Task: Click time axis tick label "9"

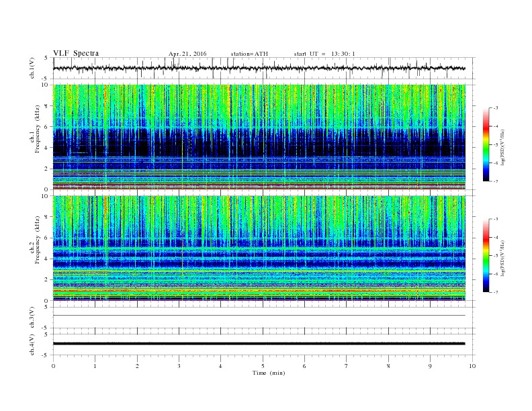Action: 430,366
